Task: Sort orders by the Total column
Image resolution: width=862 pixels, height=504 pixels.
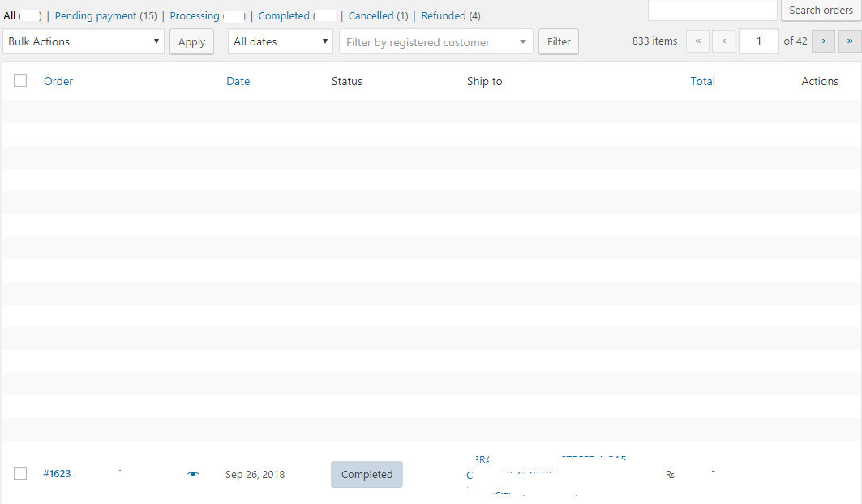Action: pos(702,81)
